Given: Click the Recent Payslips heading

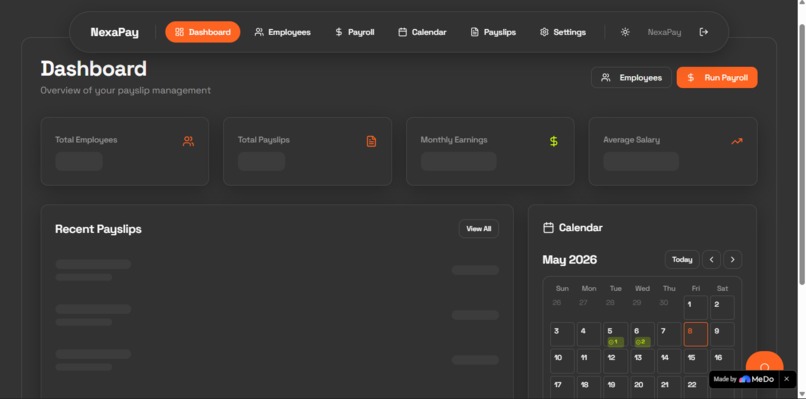Looking at the screenshot, I should coord(98,229).
